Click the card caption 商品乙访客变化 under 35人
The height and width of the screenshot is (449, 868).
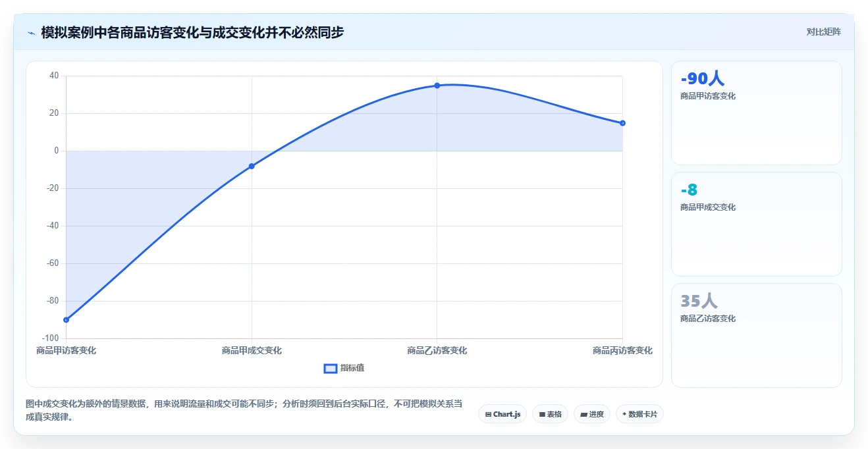click(x=708, y=319)
